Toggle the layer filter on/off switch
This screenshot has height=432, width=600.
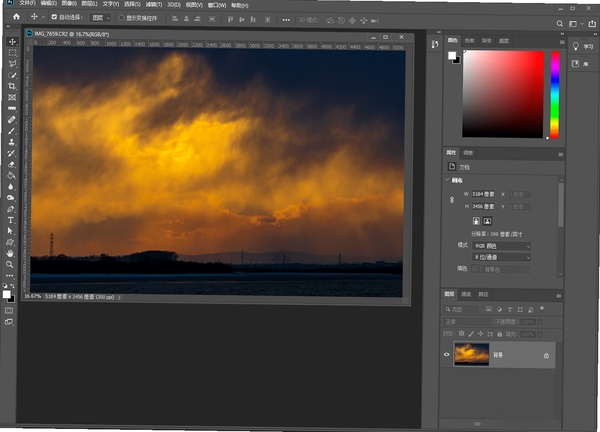click(541, 308)
